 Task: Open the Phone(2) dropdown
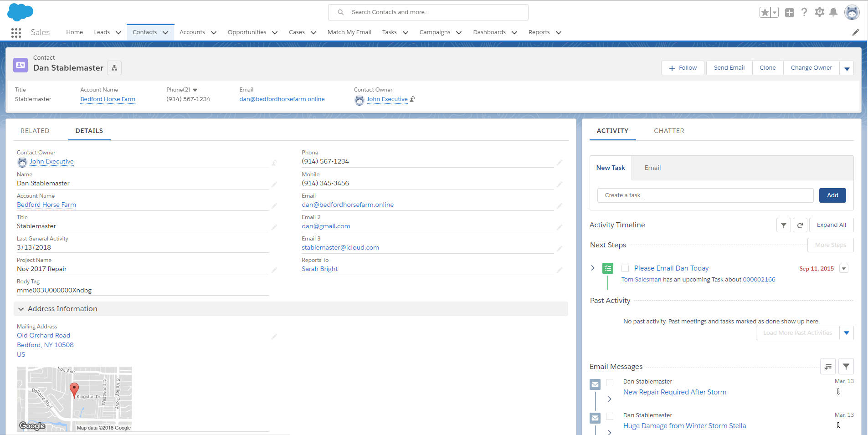pos(195,89)
